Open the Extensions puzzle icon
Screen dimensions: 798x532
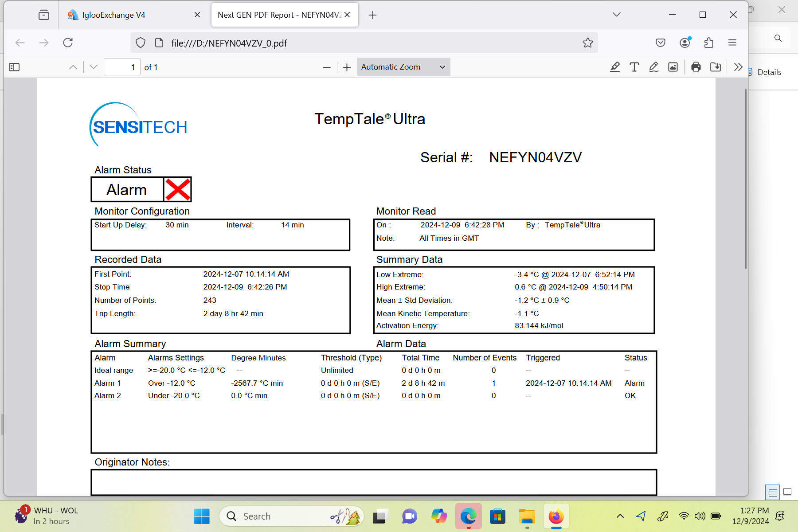709,43
